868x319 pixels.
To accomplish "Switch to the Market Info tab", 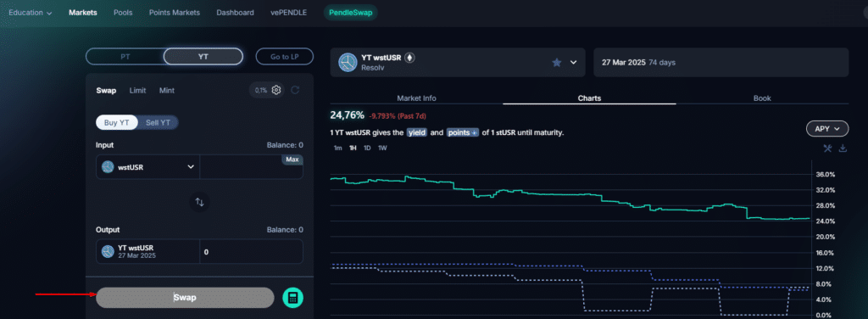I will (x=416, y=98).
